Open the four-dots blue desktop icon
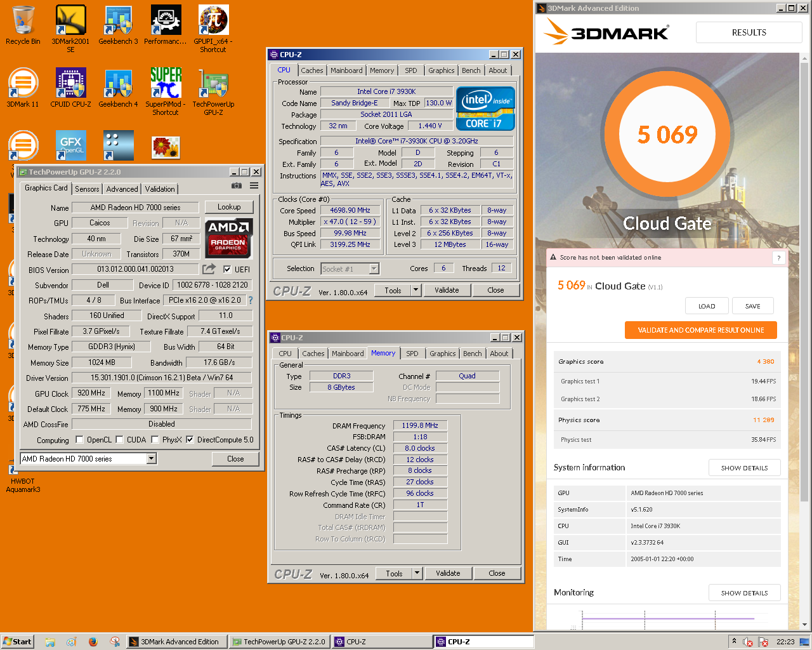This screenshot has height=650, width=812. tap(118, 146)
